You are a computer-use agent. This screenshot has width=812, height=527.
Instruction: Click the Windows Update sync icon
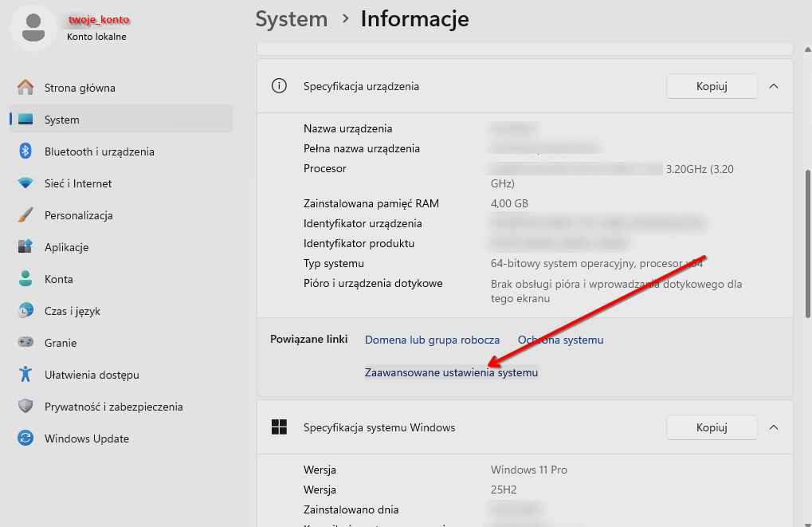tap(25, 439)
